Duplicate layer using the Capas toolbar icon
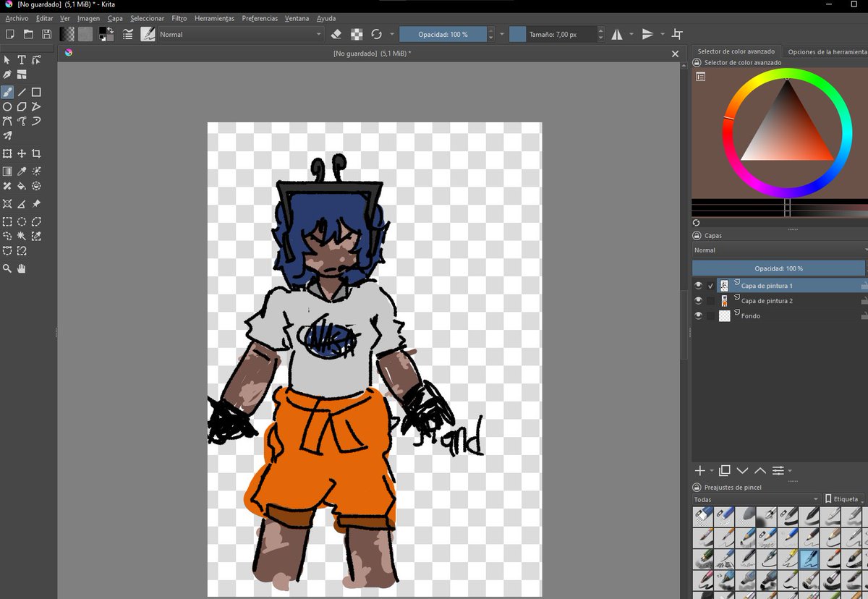This screenshot has width=868, height=599. [x=725, y=471]
